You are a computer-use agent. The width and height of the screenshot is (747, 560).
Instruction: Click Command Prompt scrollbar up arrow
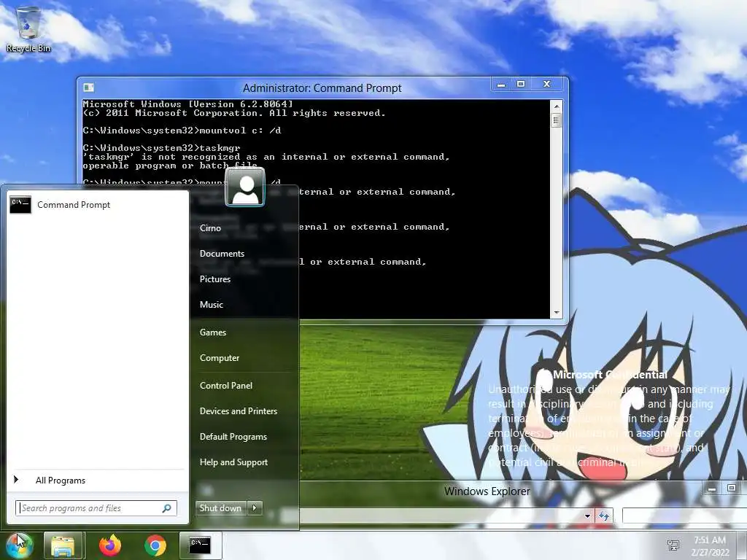click(556, 106)
